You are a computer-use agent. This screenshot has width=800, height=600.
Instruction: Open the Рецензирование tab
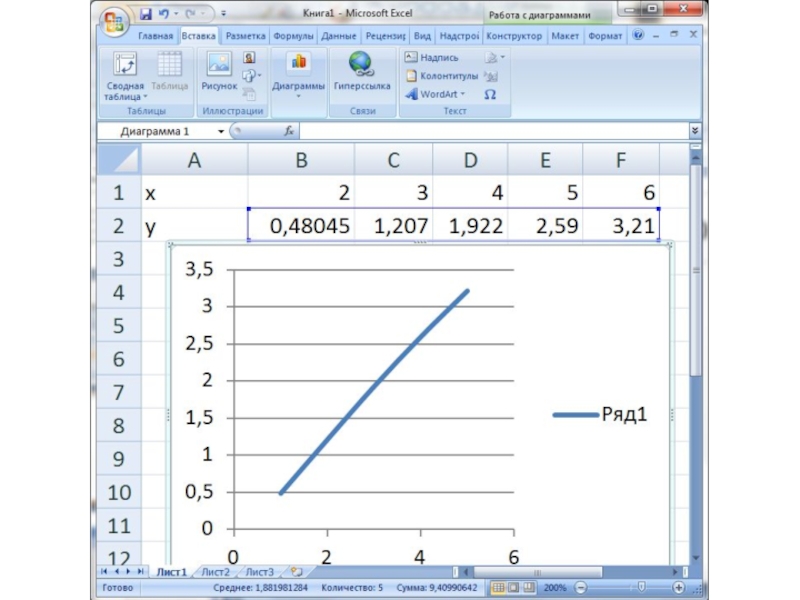click(385, 36)
